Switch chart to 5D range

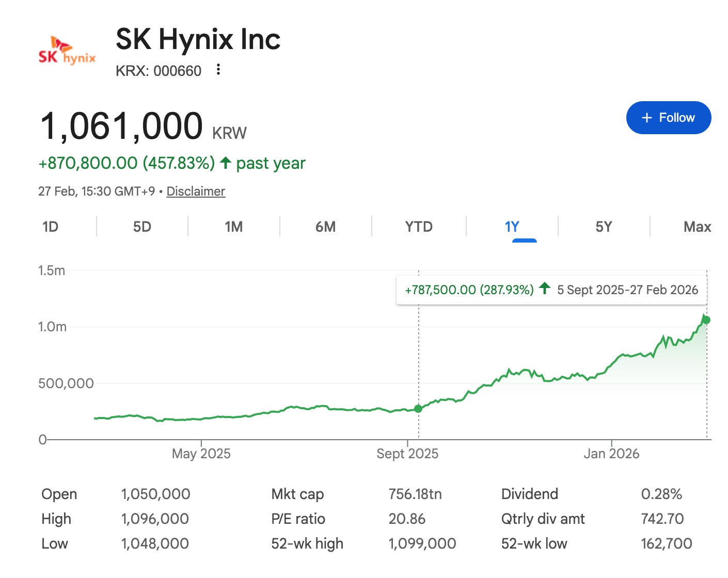142,227
